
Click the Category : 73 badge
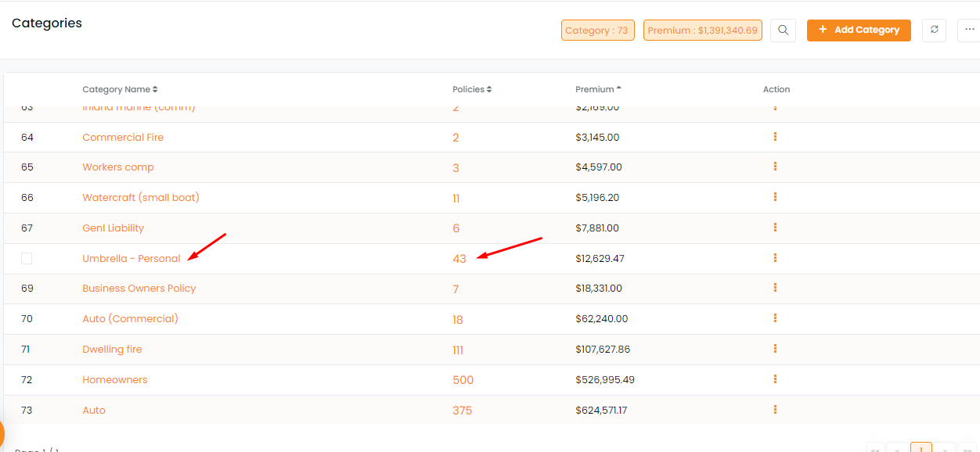tap(598, 30)
